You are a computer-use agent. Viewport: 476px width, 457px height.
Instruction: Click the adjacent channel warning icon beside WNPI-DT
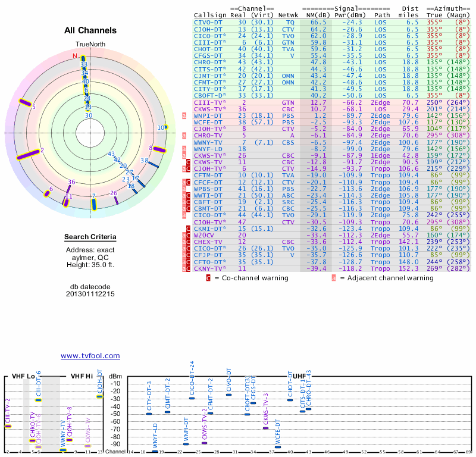pyautogui.click(x=184, y=115)
